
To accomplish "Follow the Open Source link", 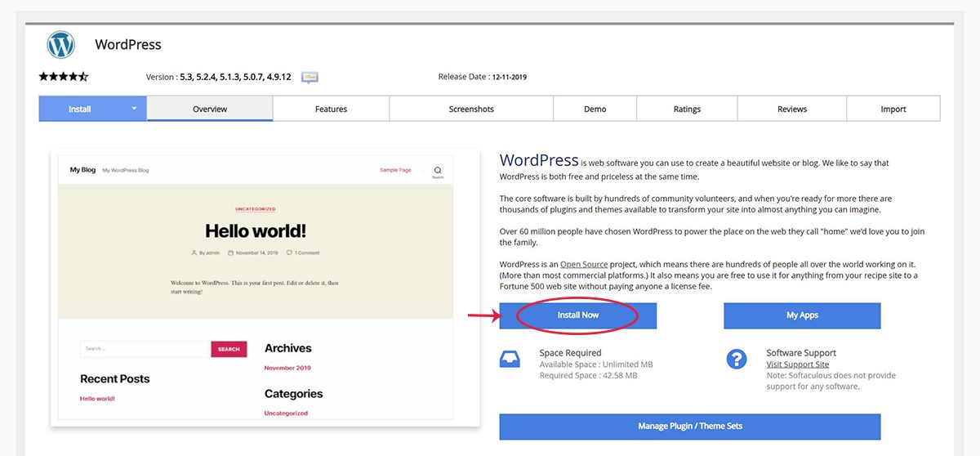I will click(584, 264).
